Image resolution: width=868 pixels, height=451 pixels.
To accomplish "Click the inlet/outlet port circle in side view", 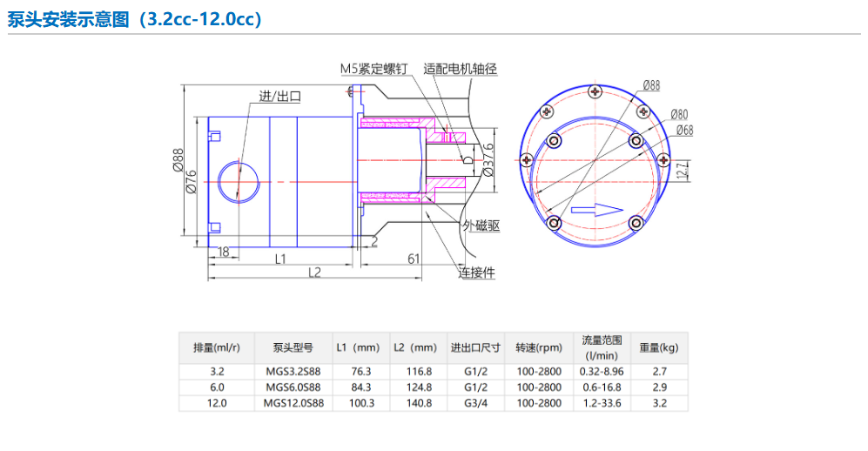I will pos(238,181).
